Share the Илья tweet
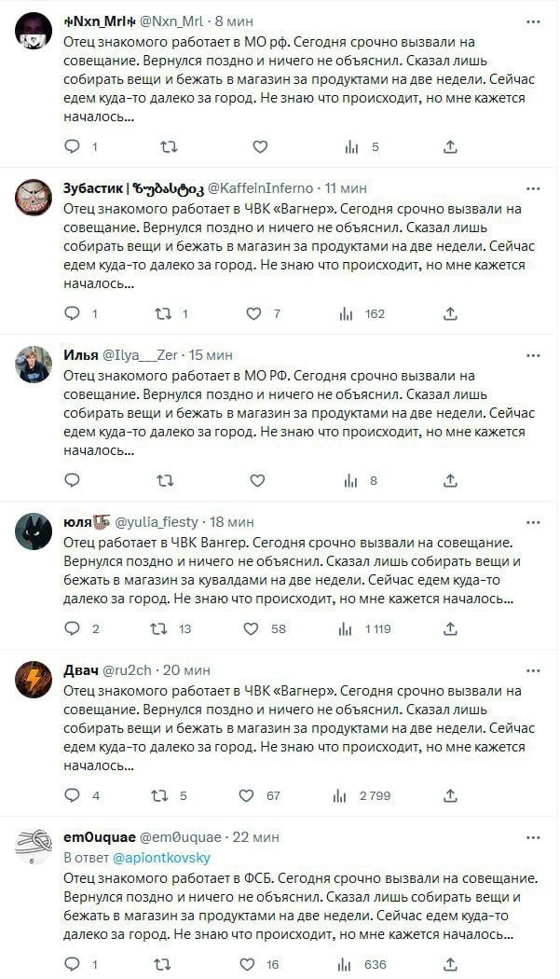 pos(450,480)
